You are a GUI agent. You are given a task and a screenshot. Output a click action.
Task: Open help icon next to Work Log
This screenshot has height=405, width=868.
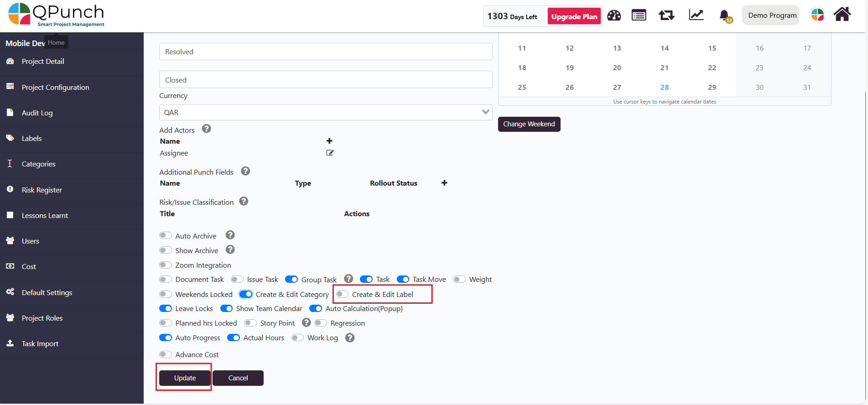coord(350,338)
